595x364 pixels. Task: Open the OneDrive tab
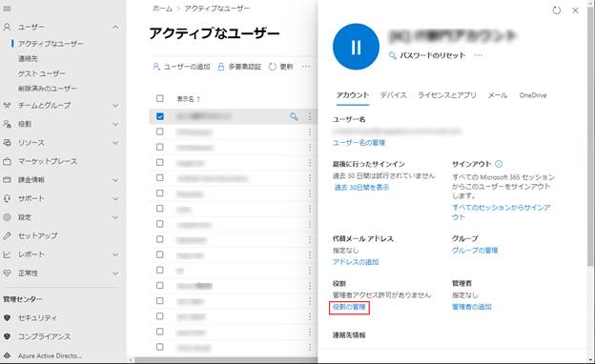(533, 95)
